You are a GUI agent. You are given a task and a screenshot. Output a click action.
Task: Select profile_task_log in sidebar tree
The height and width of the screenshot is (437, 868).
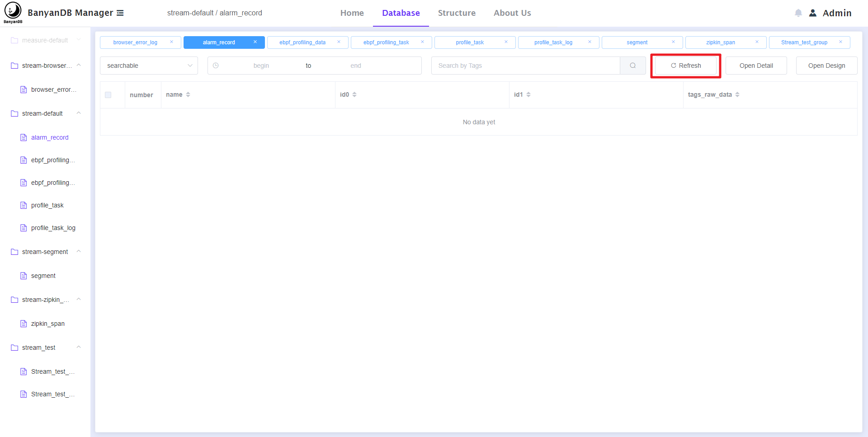53,228
